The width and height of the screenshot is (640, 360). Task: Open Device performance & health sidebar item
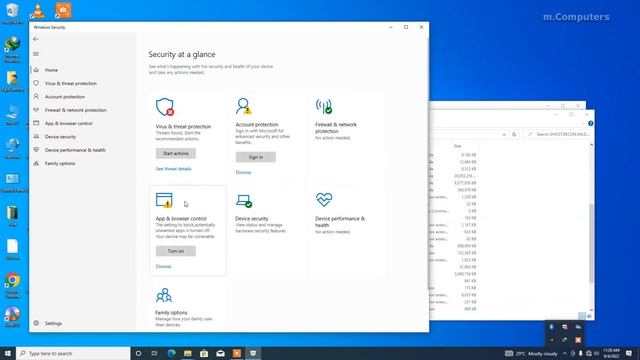[x=75, y=150]
